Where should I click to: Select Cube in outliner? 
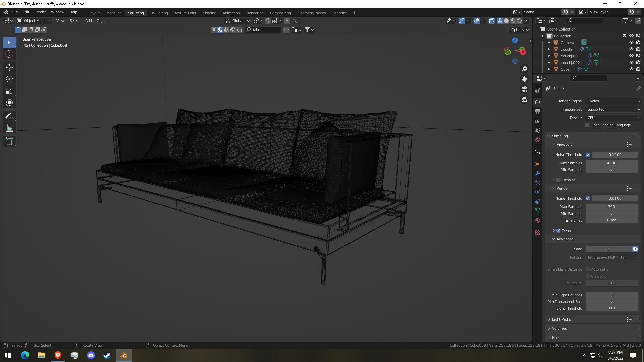[x=565, y=69]
